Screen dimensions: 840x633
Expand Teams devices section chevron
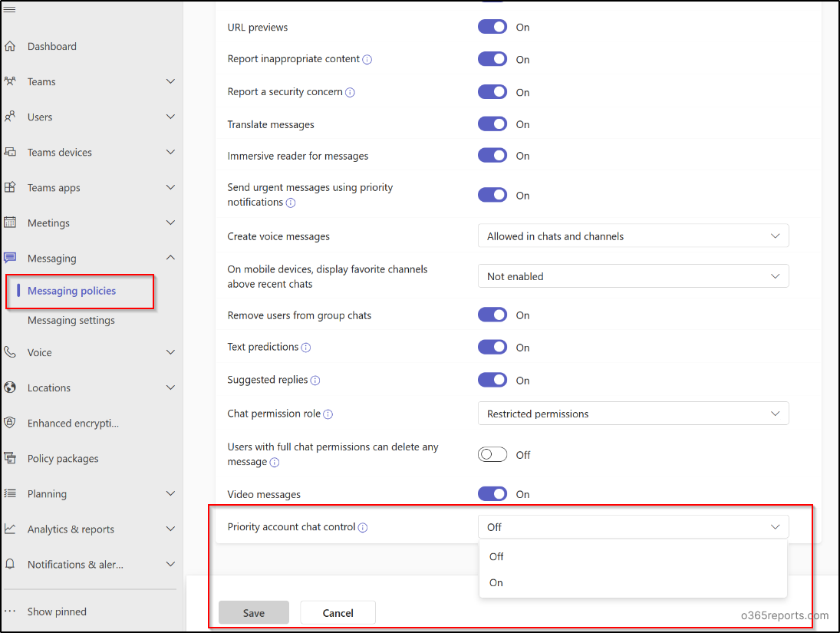click(x=170, y=152)
